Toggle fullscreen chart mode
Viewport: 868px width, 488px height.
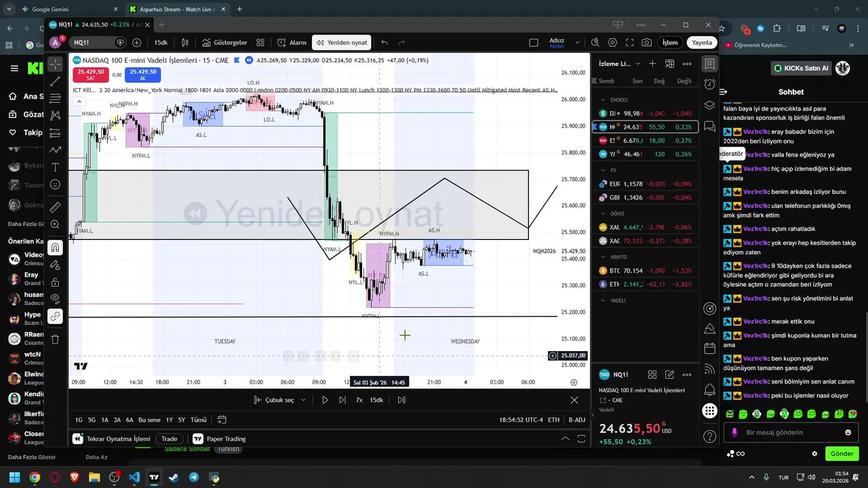pyautogui.click(x=630, y=42)
